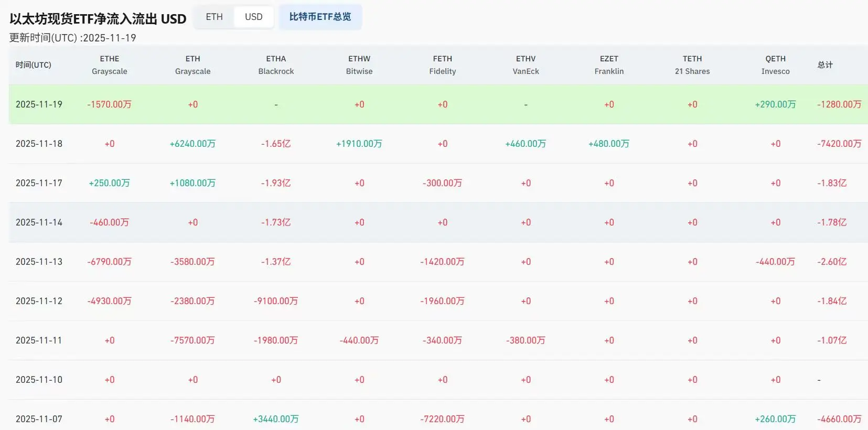Viewport: 868px width, 430px height.
Task: Click the +6240.00万 ETH Grayscale value
Action: click(x=193, y=144)
